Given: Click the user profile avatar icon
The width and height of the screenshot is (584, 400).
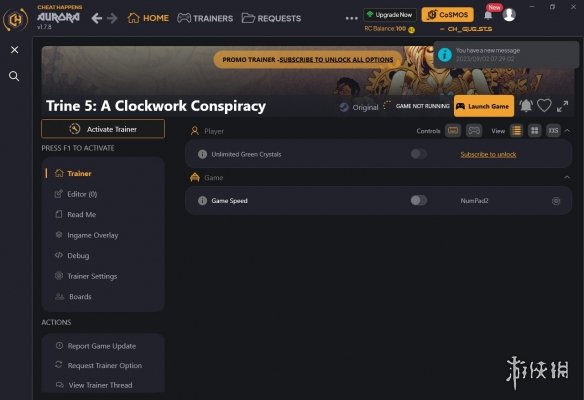Looking at the screenshot, I should click(509, 15).
